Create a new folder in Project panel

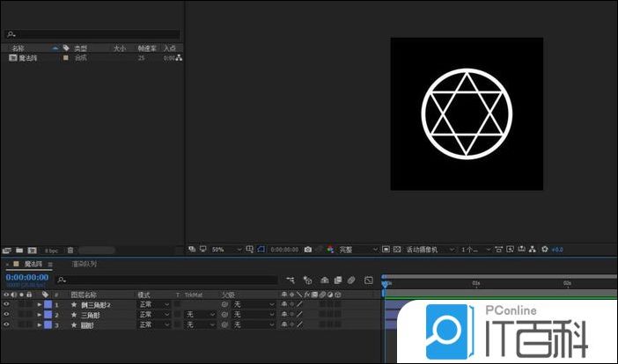pos(18,251)
